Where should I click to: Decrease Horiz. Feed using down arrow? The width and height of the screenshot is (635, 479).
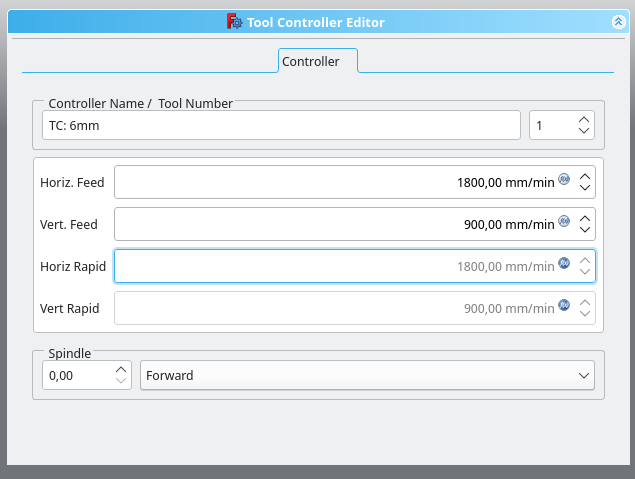coord(586,188)
